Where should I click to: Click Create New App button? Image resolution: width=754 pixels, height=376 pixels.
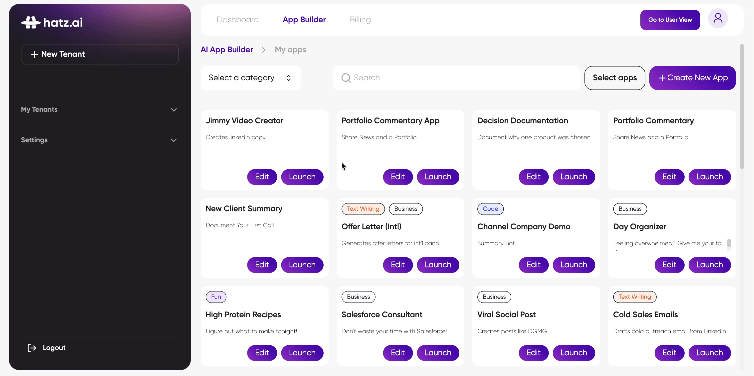pyautogui.click(x=692, y=78)
